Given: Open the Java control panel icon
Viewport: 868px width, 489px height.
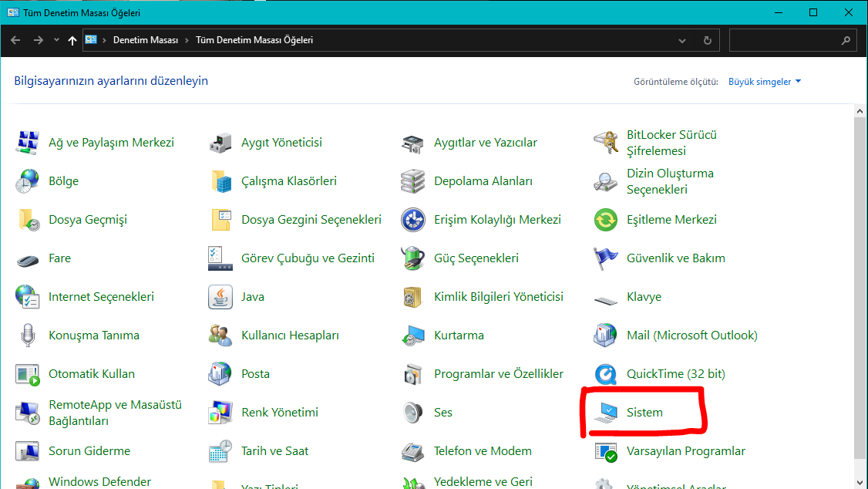Looking at the screenshot, I should point(220,297).
